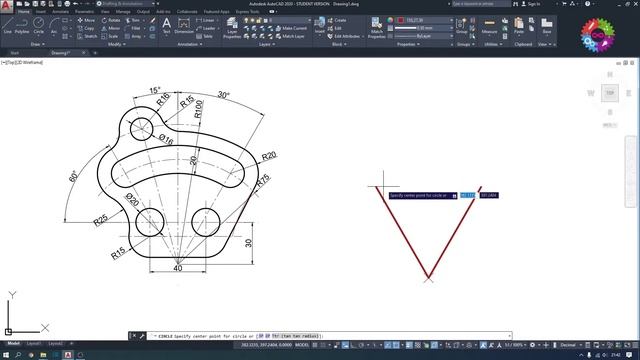Screen dimensions: 640x360
Task: Activate the Mirror command
Action: coord(111,28)
